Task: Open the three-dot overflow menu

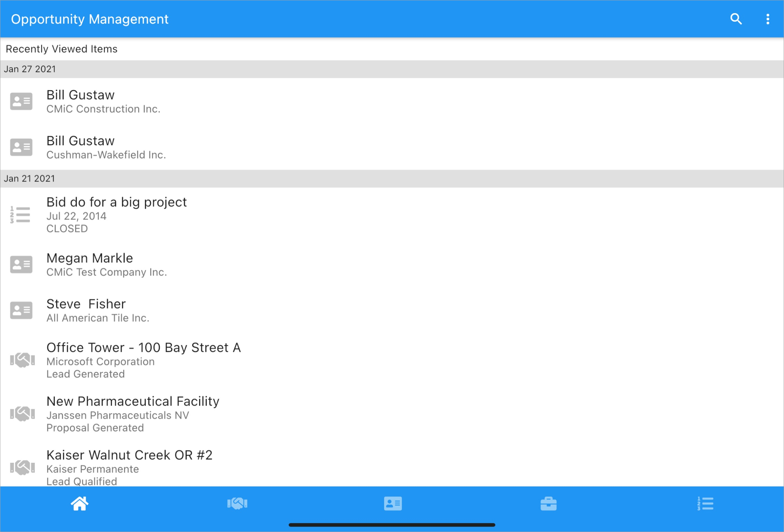Action: (768, 19)
